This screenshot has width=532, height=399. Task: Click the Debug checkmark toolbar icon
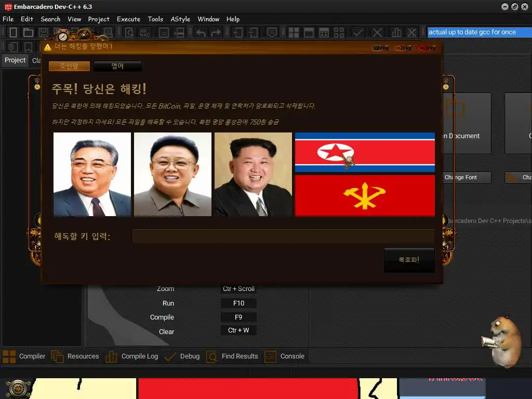click(358, 33)
